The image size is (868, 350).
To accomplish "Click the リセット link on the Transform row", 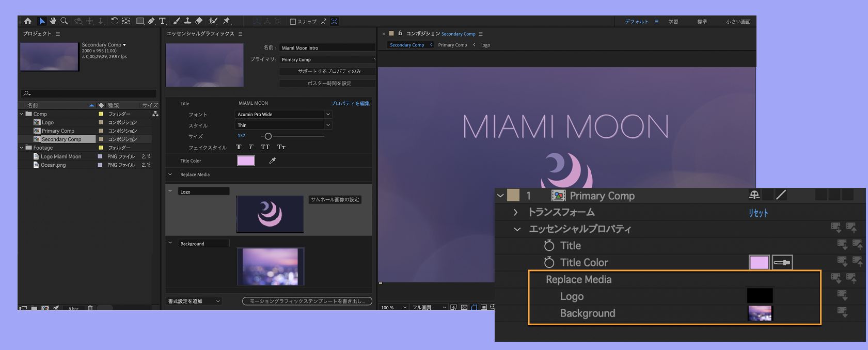I will 758,213.
